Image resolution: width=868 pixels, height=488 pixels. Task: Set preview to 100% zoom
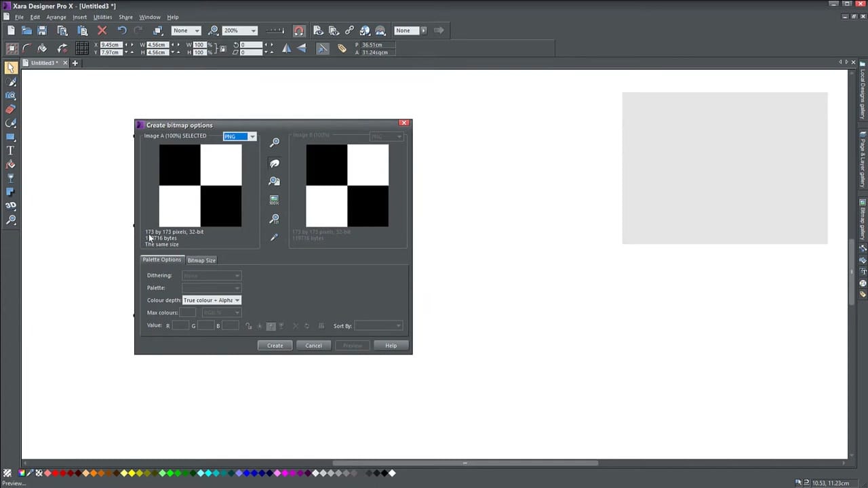[x=274, y=199]
